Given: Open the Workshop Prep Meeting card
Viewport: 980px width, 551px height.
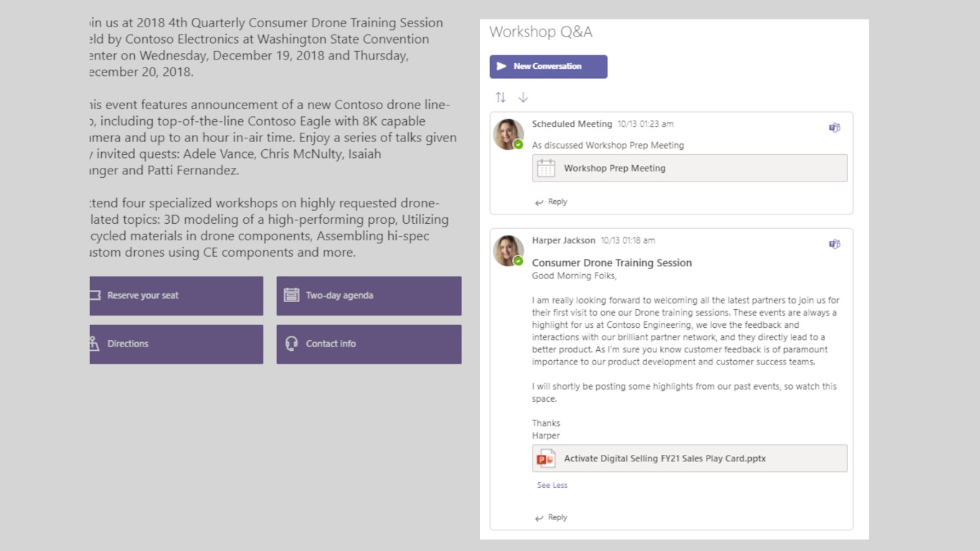Looking at the screenshot, I should pos(689,169).
